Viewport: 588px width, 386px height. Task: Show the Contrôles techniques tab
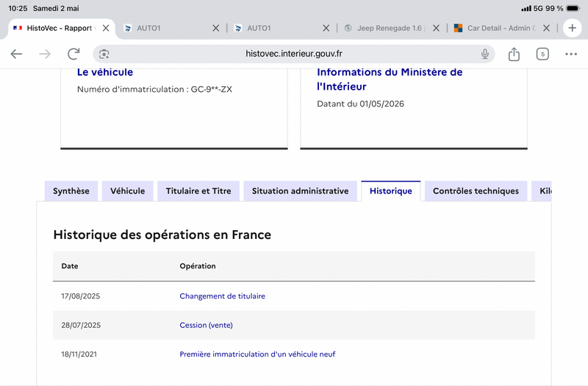pos(476,191)
